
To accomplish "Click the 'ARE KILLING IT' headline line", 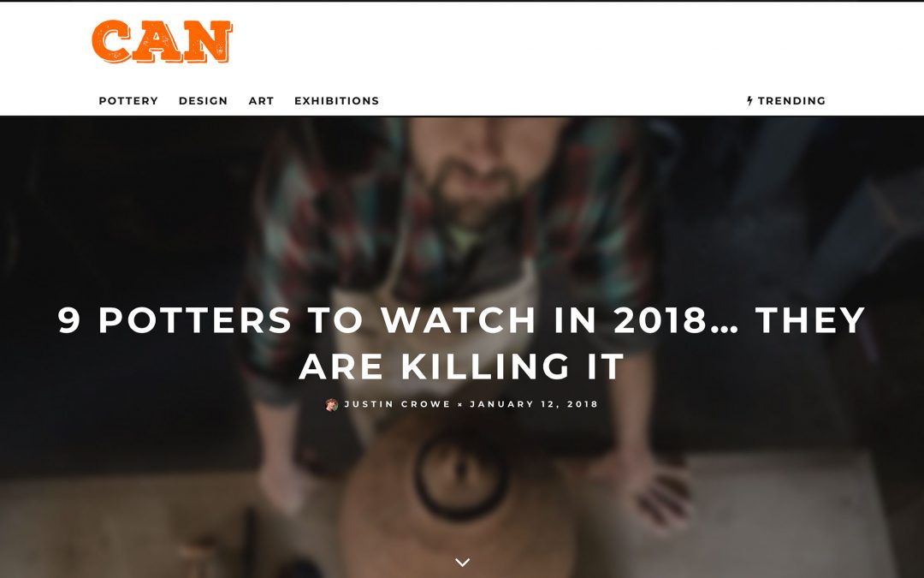I will coord(461,366).
